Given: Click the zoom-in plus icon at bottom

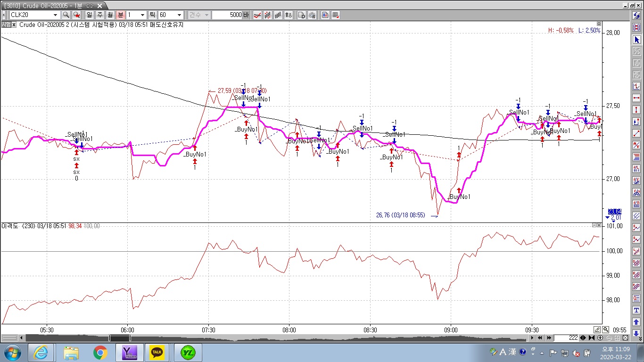Looking at the screenshot, I should click(600, 338).
